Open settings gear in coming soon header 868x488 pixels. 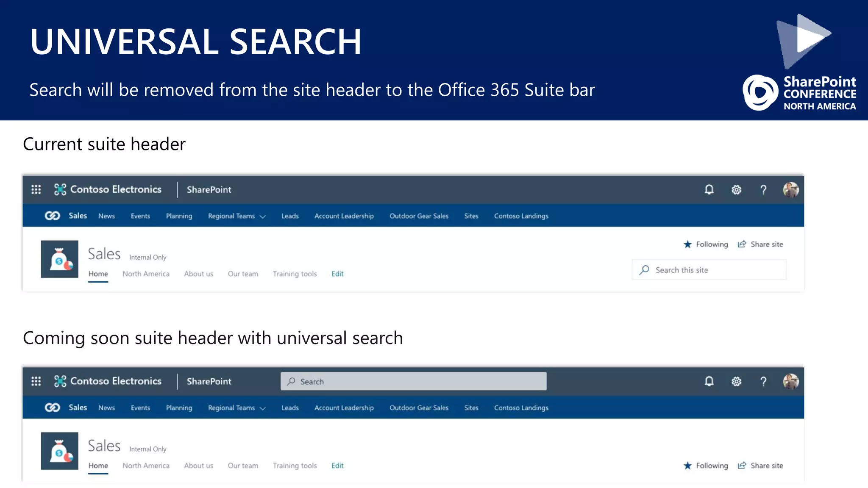click(x=737, y=382)
